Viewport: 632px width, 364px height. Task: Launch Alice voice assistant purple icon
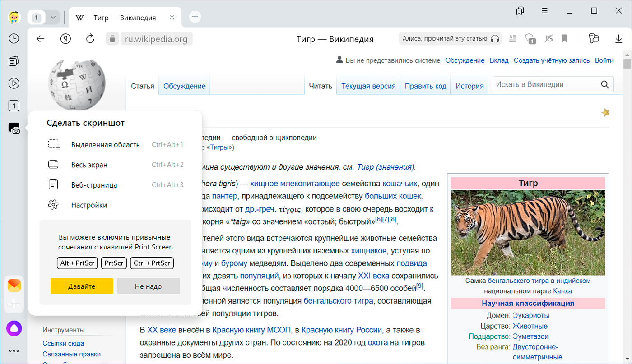click(14, 328)
